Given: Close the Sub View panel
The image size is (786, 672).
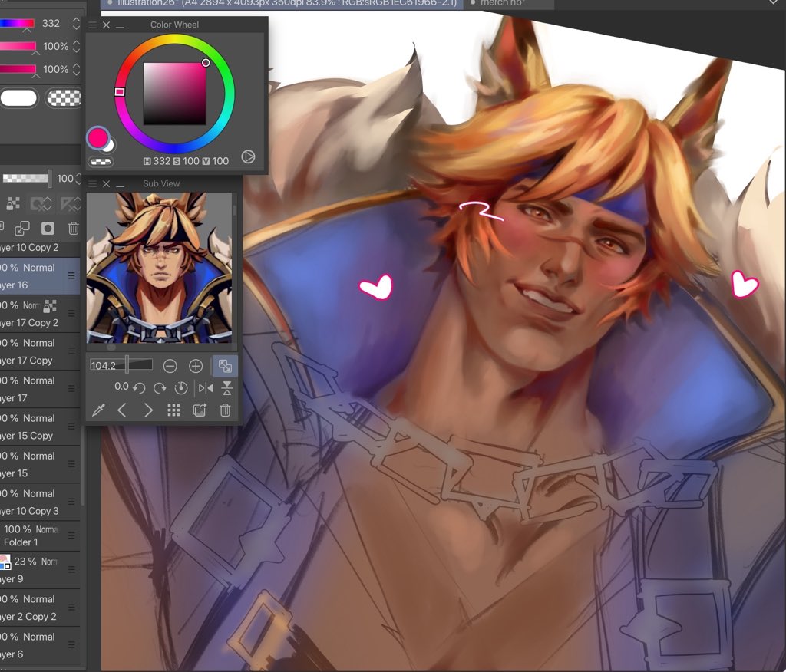Looking at the screenshot, I should 106,184.
